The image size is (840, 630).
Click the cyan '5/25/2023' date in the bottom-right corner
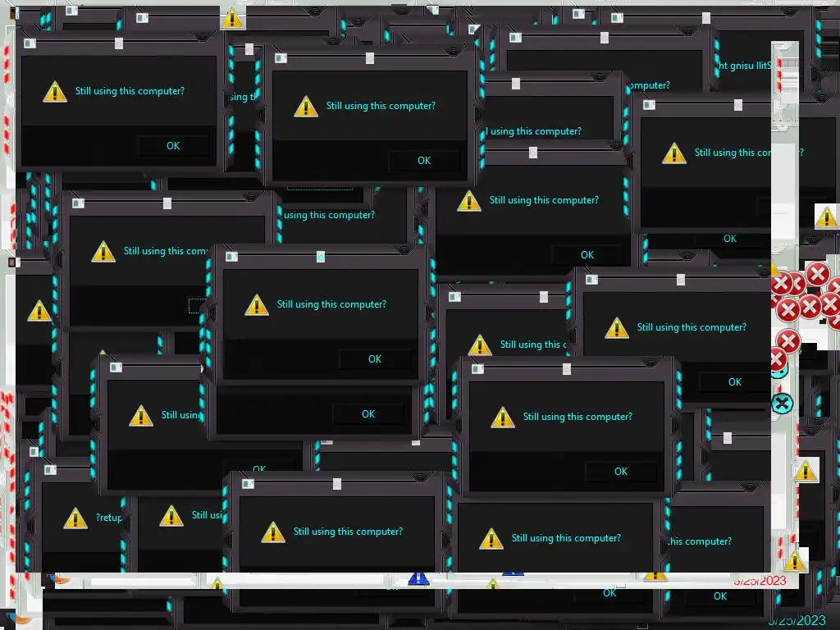(x=797, y=620)
